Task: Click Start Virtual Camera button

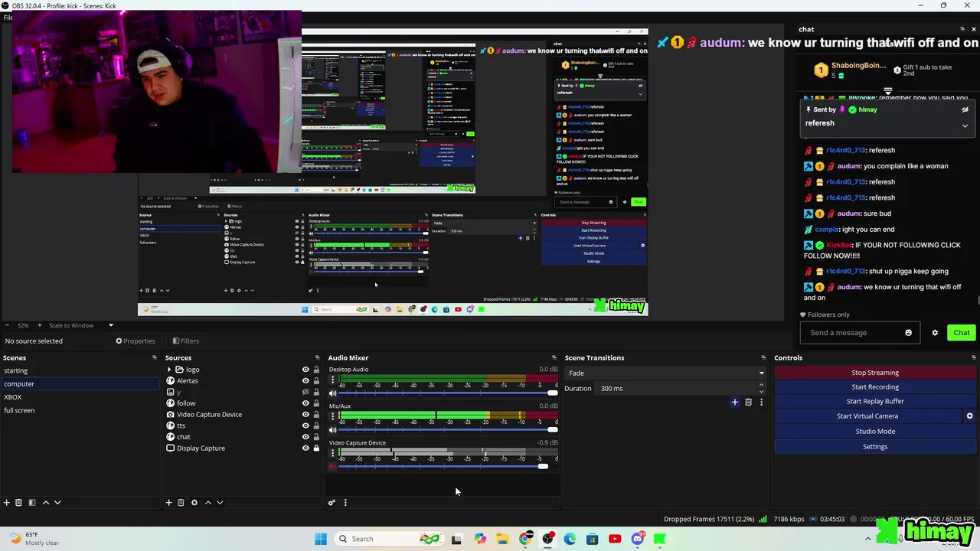Action: (x=867, y=416)
